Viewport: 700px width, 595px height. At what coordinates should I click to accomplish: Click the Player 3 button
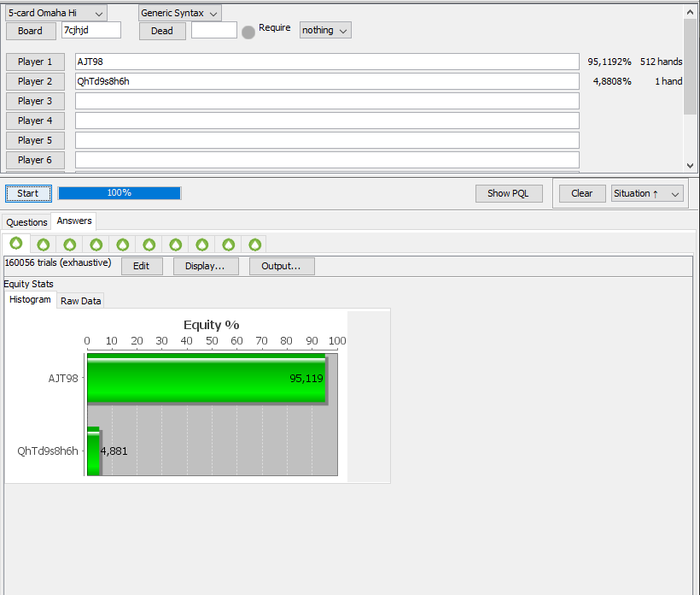pos(35,101)
